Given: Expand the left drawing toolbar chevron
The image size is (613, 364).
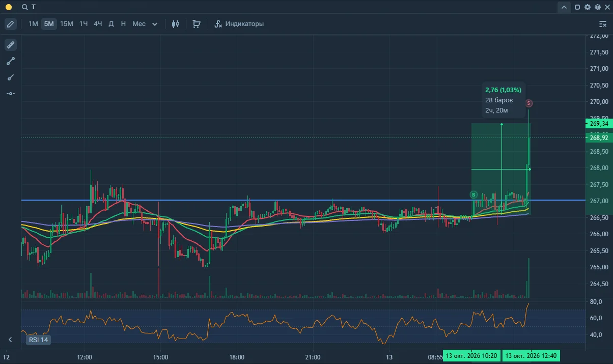Looking at the screenshot, I should pos(10,340).
